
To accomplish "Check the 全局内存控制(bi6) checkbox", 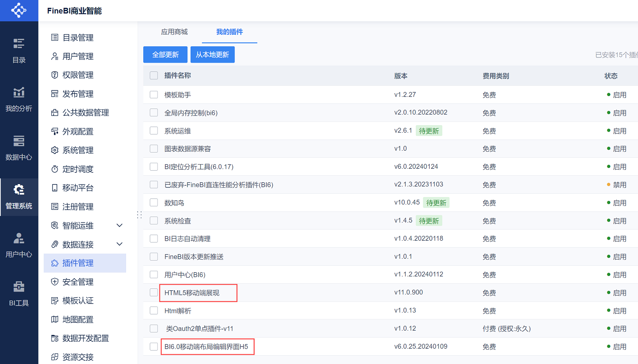I will point(154,113).
